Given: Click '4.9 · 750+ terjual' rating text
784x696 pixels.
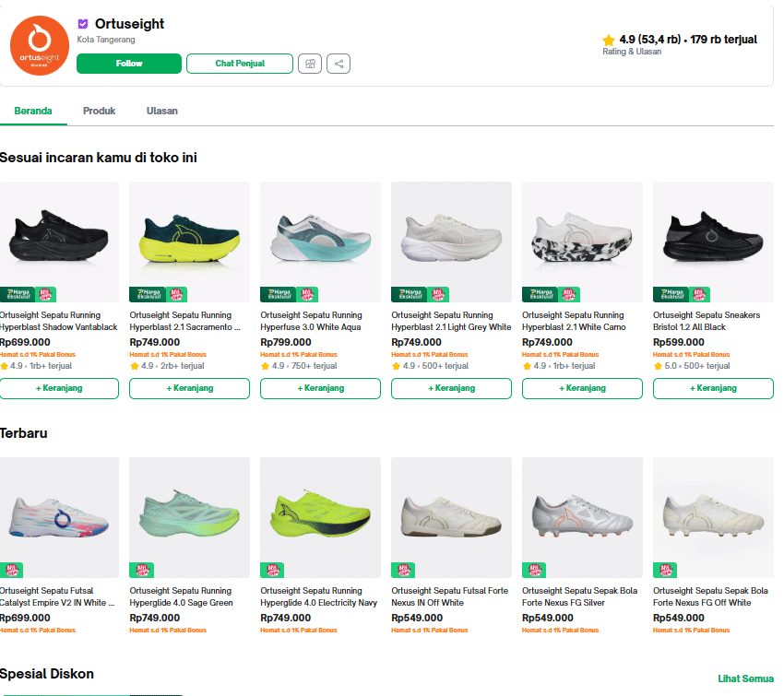Looking at the screenshot, I should (x=304, y=366).
